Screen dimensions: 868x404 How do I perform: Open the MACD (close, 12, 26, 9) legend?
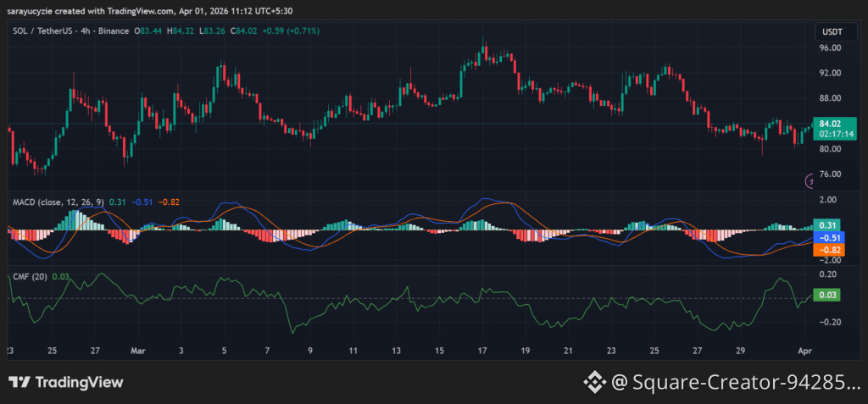[58, 202]
